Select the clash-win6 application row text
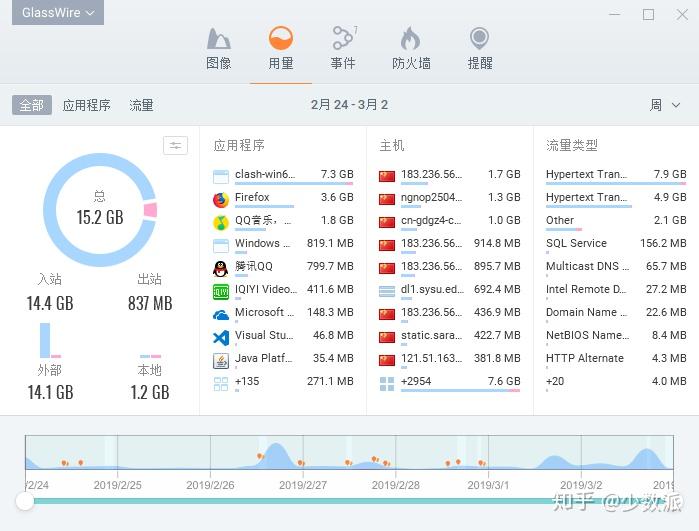 265,174
